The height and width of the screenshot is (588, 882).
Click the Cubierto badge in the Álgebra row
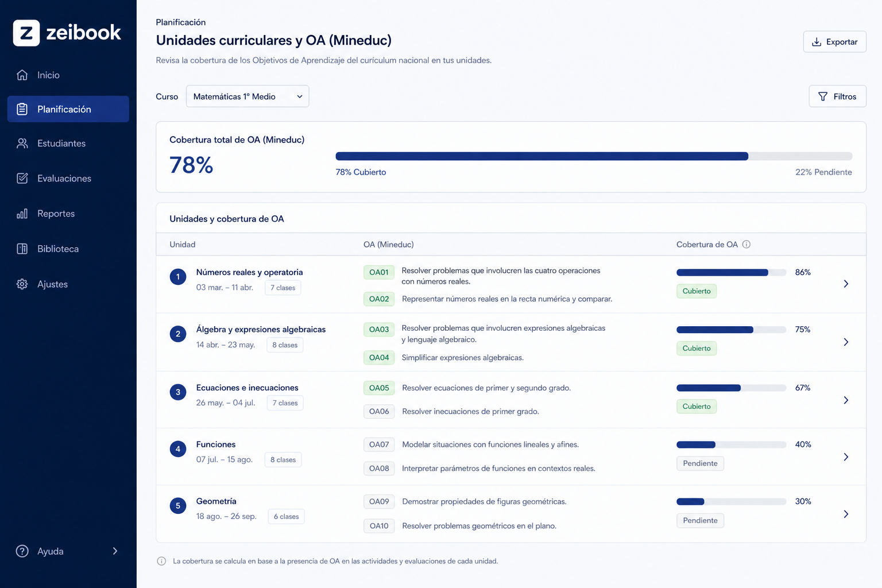point(697,349)
